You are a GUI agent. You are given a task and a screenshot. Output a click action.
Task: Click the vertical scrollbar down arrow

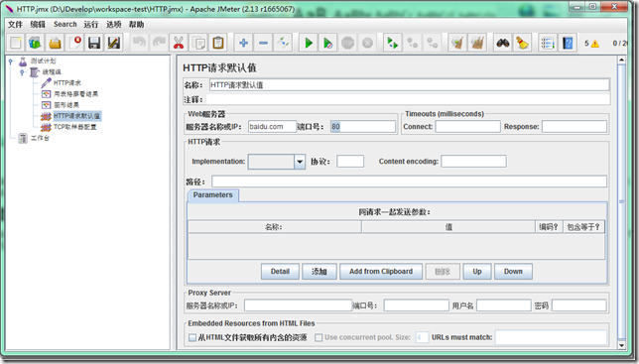621,345
